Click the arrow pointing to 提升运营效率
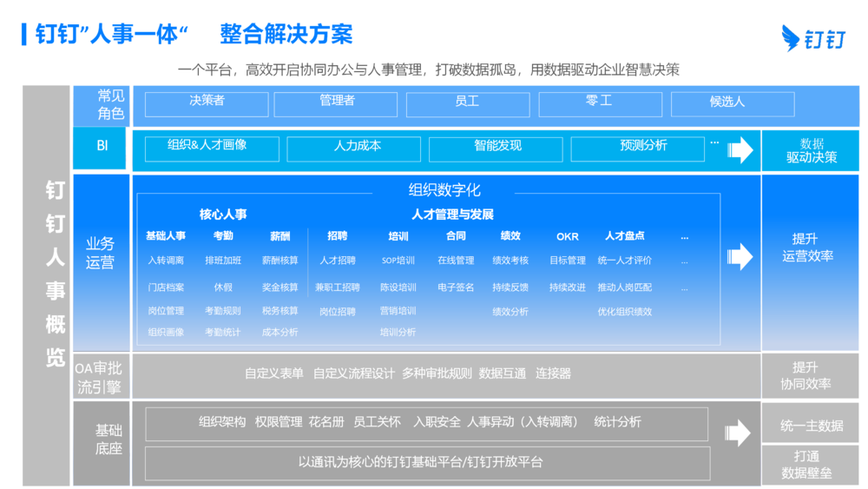868x489 pixels. (x=740, y=256)
